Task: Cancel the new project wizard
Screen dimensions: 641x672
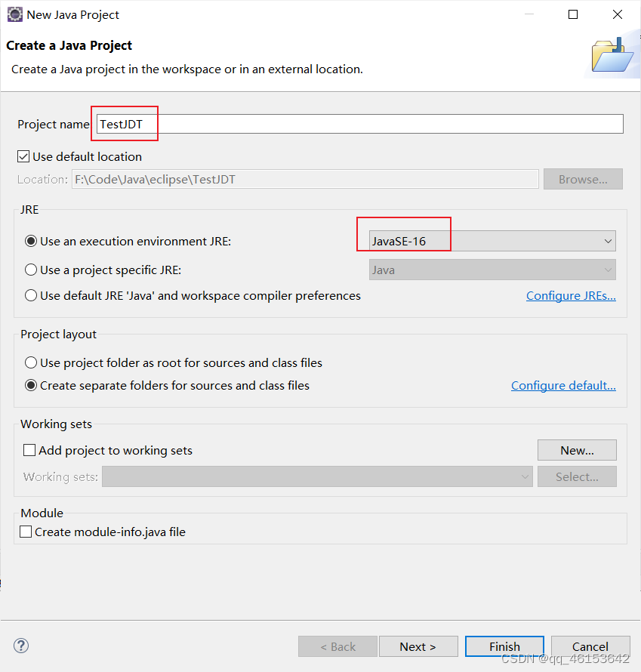Action: point(590,646)
